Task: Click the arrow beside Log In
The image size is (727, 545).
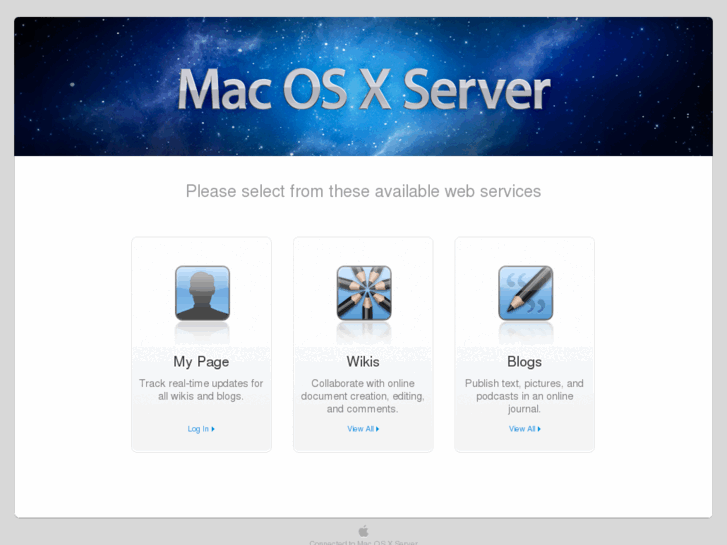Action: click(213, 429)
